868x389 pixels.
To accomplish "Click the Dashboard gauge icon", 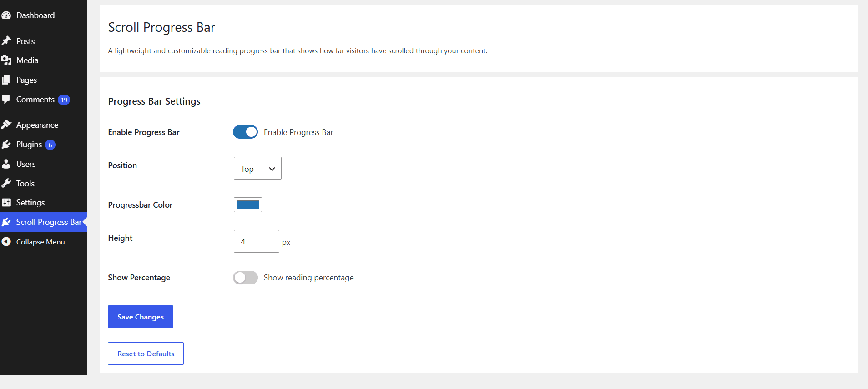I will (6, 15).
